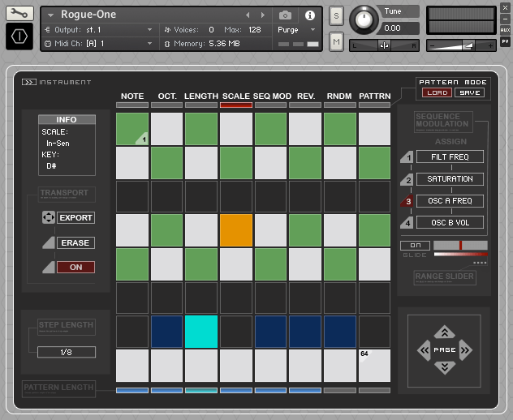Toggle the Slide ON switch
This screenshot has width=513, height=420.
click(414, 245)
